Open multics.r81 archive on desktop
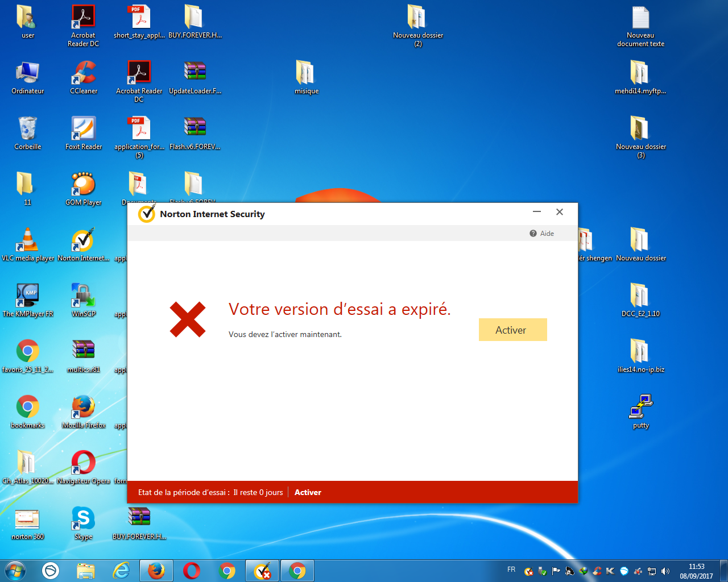The image size is (728, 582). click(x=84, y=356)
